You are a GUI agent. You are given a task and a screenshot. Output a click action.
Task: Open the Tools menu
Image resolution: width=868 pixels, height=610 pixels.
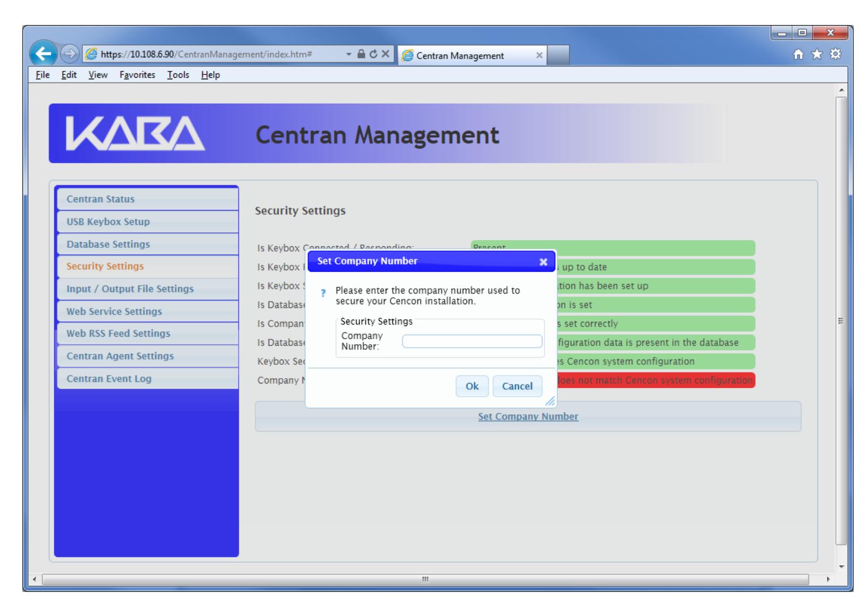click(x=178, y=75)
